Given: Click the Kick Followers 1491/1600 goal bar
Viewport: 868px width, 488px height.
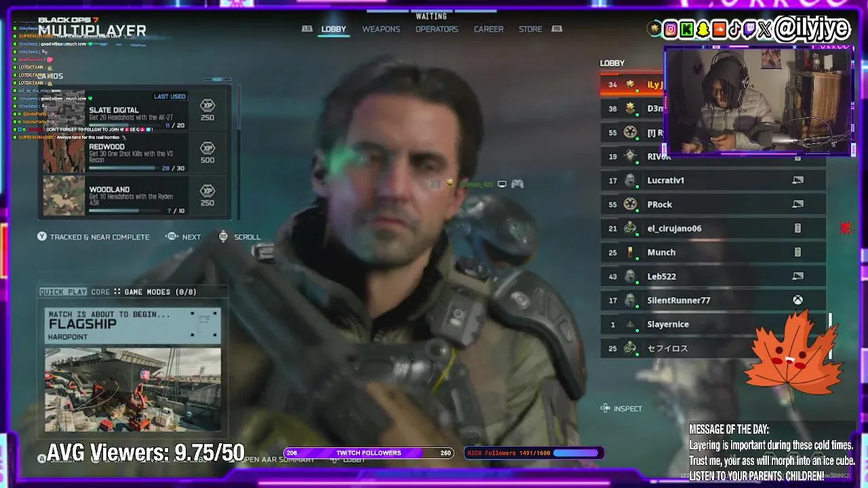Looking at the screenshot, I should pyautogui.click(x=533, y=453).
